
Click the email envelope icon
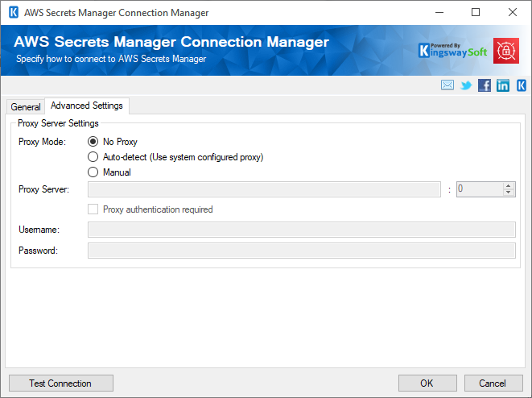(447, 85)
